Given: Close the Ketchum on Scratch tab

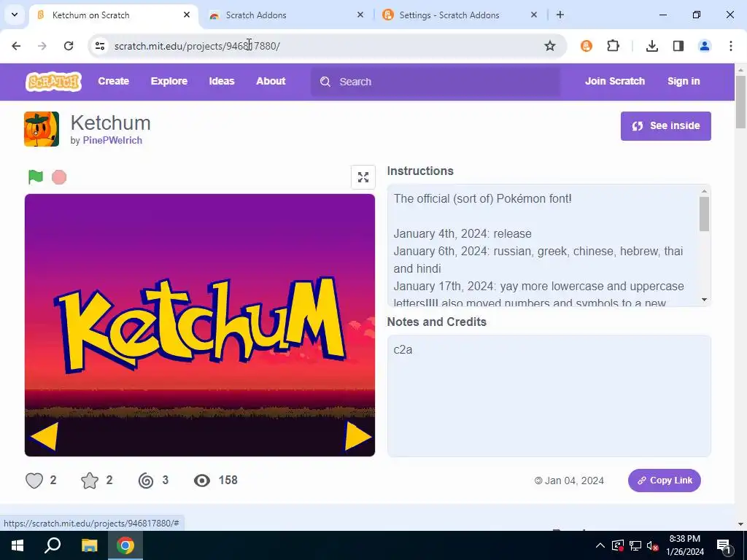Looking at the screenshot, I should tap(187, 15).
